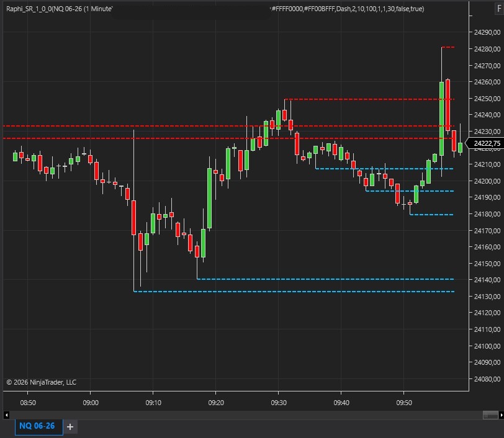The height and width of the screenshot is (438, 504).
Task: Click the 24140,00 blue dashed support line
Action: 323,279
